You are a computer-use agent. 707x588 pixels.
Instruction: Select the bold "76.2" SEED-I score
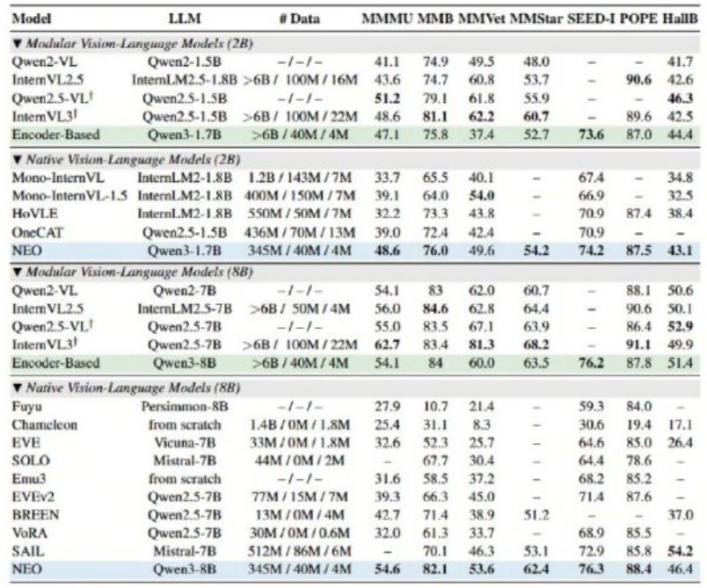click(591, 363)
